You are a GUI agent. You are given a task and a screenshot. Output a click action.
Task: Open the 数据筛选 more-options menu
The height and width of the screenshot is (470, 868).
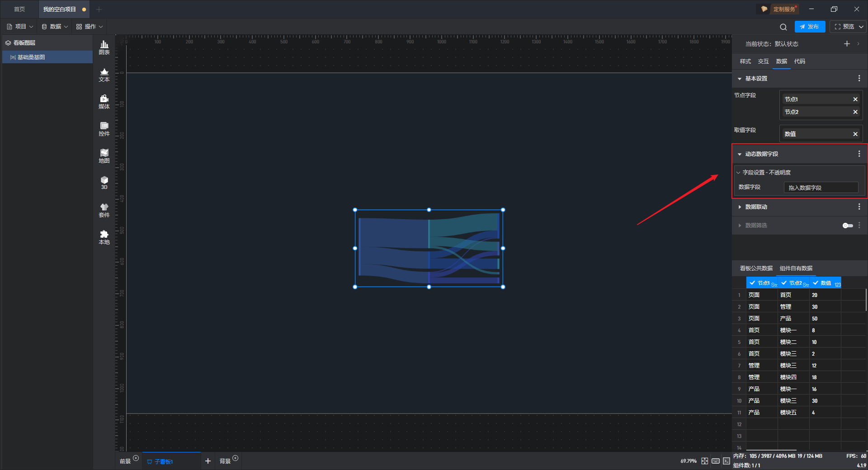point(859,226)
